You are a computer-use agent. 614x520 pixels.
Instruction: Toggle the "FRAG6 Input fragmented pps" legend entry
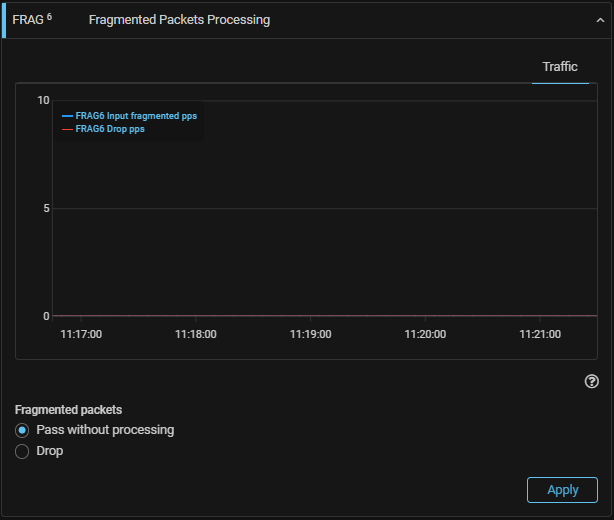click(x=136, y=116)
